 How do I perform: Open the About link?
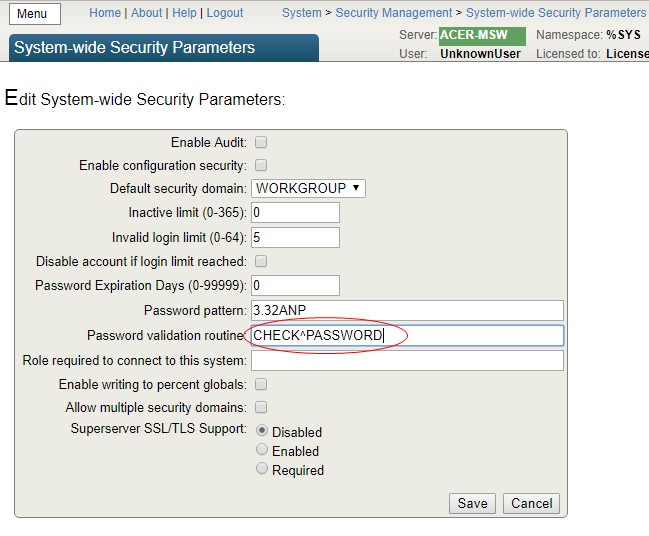click(146, 13)
